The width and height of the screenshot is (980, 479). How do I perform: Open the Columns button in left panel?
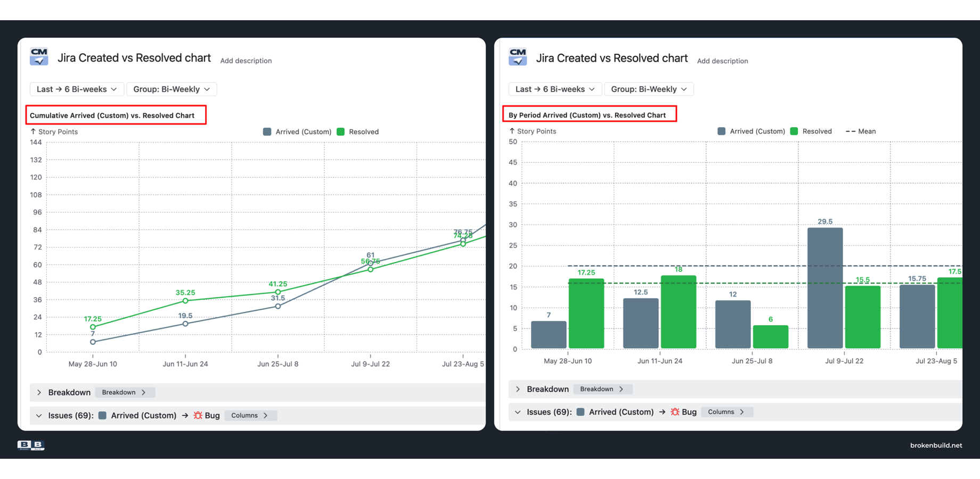250,415
